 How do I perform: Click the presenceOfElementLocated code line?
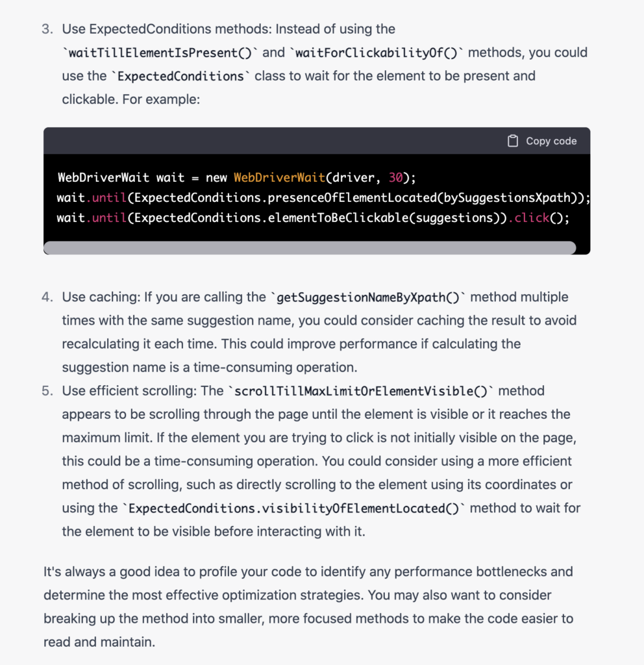point(323,197)
